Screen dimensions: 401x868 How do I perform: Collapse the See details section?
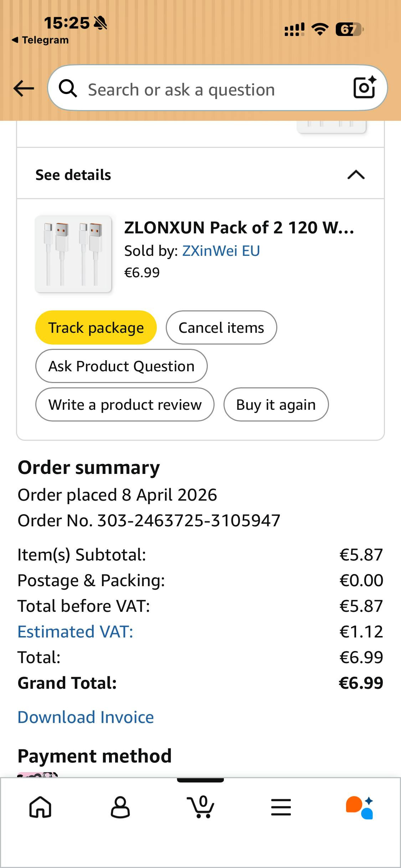[73, 175]
